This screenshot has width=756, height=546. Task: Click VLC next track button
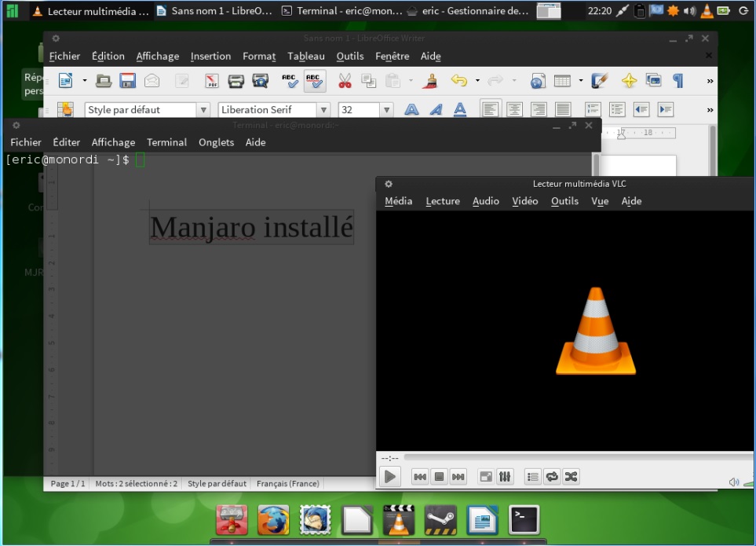(458, 477)
